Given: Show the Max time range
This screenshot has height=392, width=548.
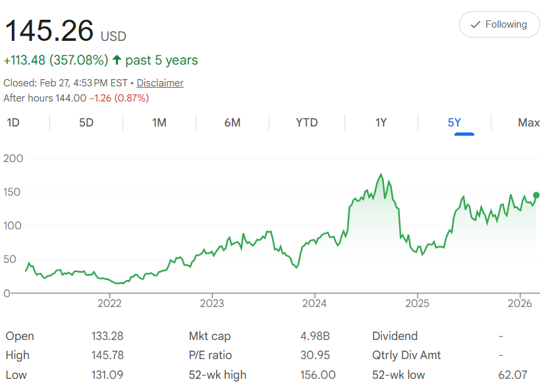Looking at the screenshot, I should (528, 123).
